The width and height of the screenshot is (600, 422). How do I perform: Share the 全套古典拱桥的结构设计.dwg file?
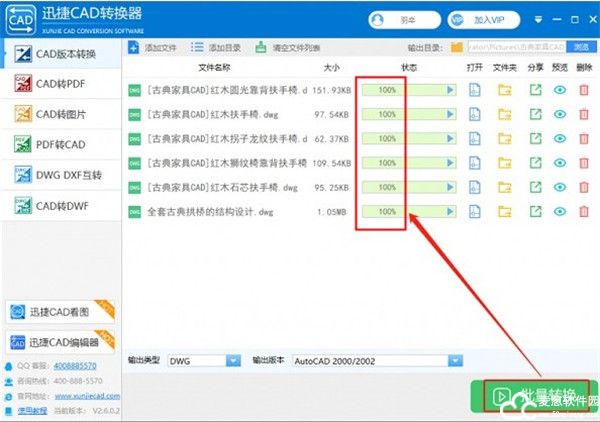[535, 212]
